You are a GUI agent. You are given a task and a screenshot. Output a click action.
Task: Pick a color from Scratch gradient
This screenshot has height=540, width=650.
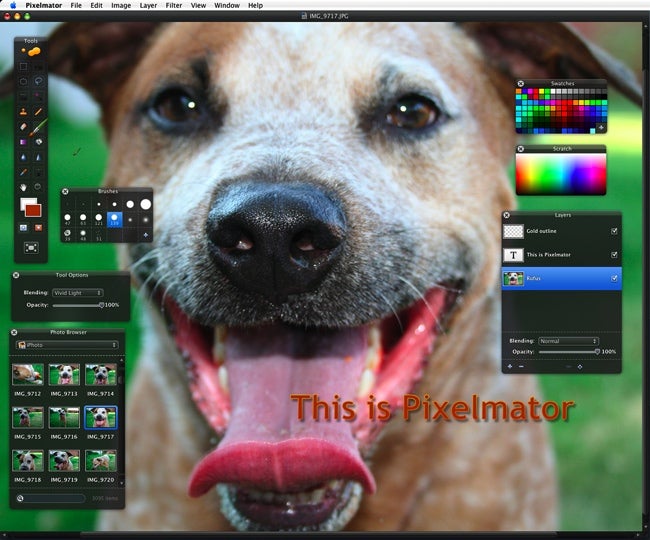(x=561, y=174)
